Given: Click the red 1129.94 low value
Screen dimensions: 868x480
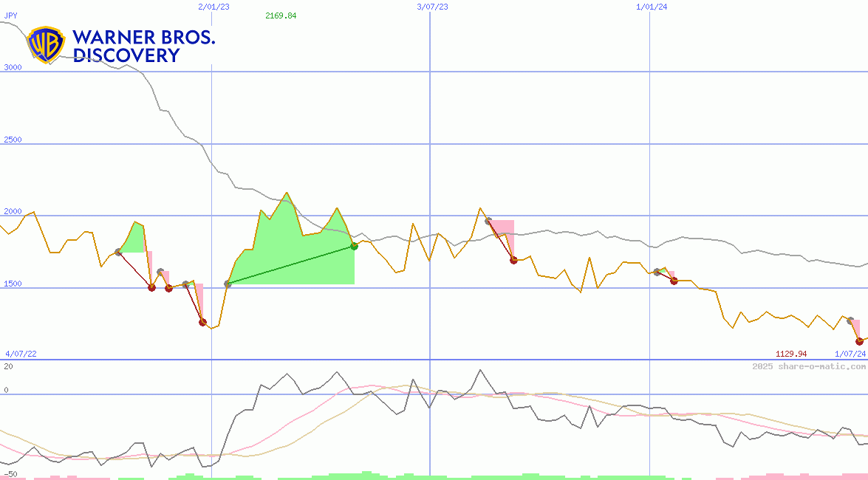Looking at the screenshot, I should [x=791, y=354].
